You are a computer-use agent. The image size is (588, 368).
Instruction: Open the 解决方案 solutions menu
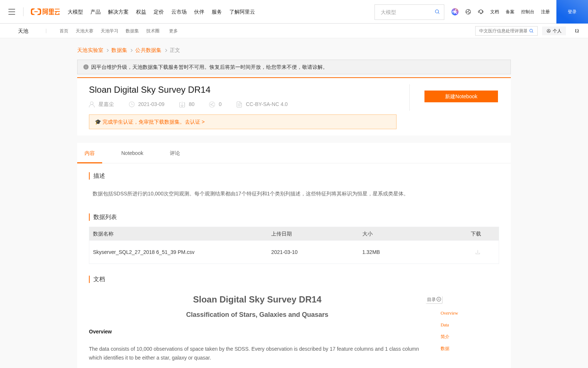tap(118, 12)
